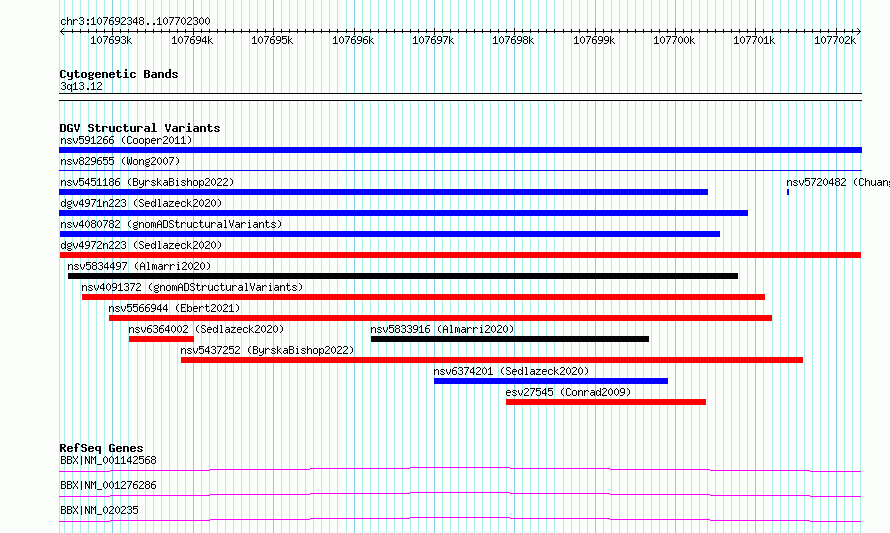Select the 3q13.12 cytogenetic band label
890x533 pixels.
[82, 86]
